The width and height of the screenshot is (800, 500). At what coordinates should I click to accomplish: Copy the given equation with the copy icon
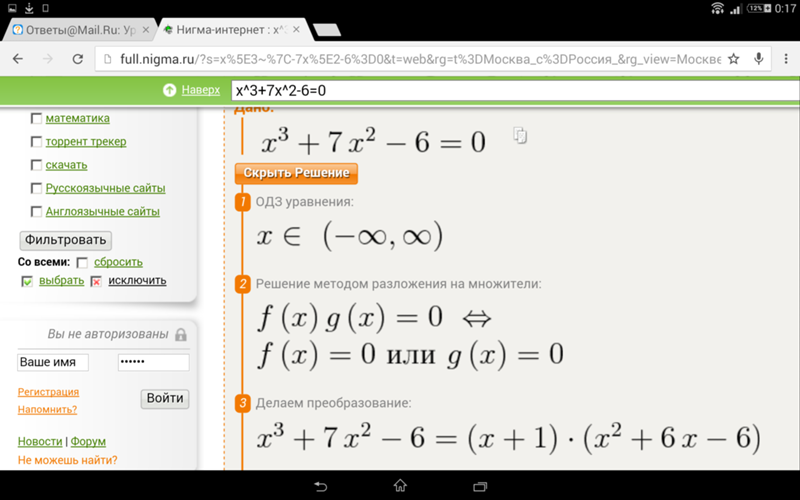click(x=520, y=135)
